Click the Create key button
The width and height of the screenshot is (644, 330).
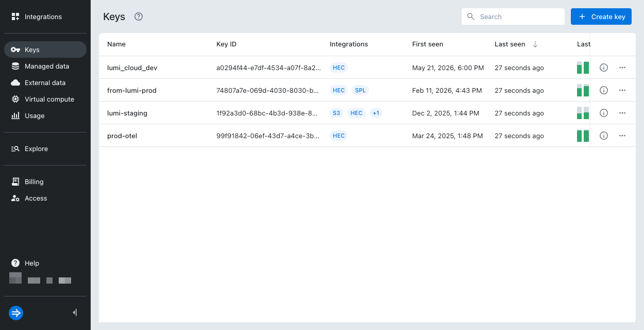tap(601, 16)
